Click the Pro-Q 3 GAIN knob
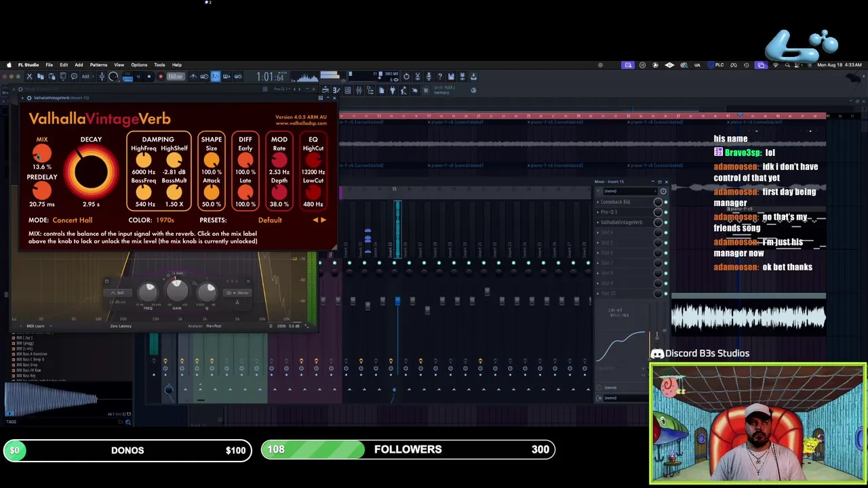Screen dimensions: 868x488 (177, 290)
